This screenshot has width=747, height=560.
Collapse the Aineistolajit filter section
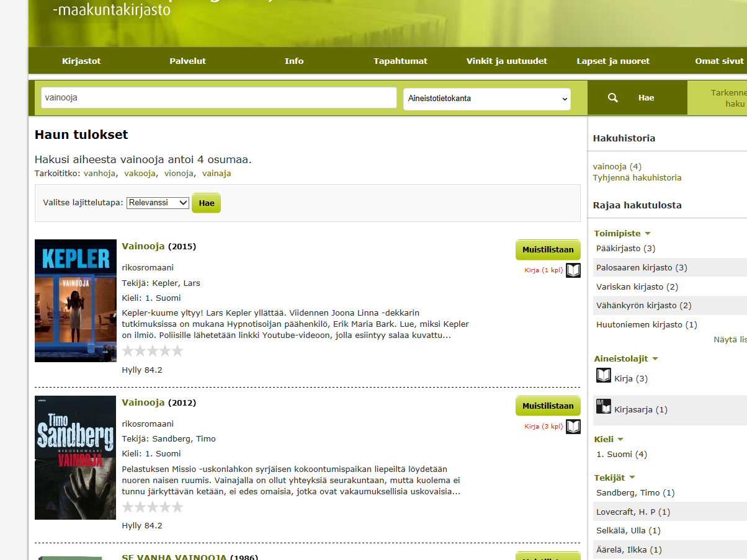626,359
